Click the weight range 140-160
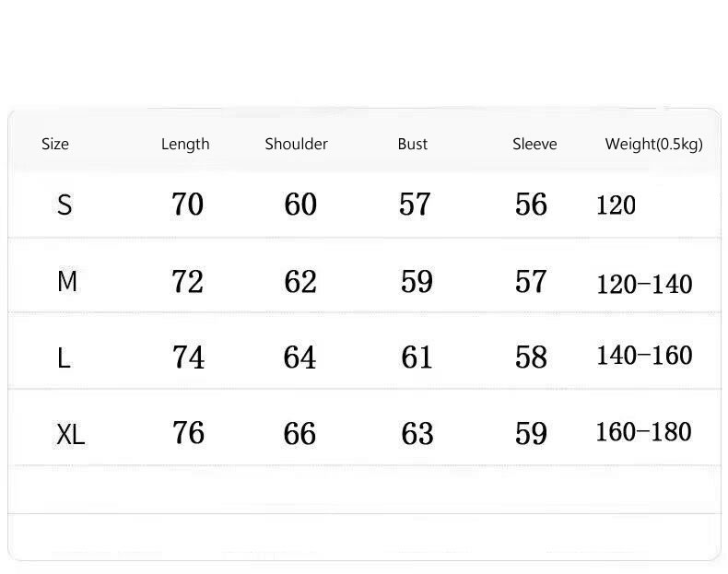The image size is (728, 574). click(x=644, y=357)
